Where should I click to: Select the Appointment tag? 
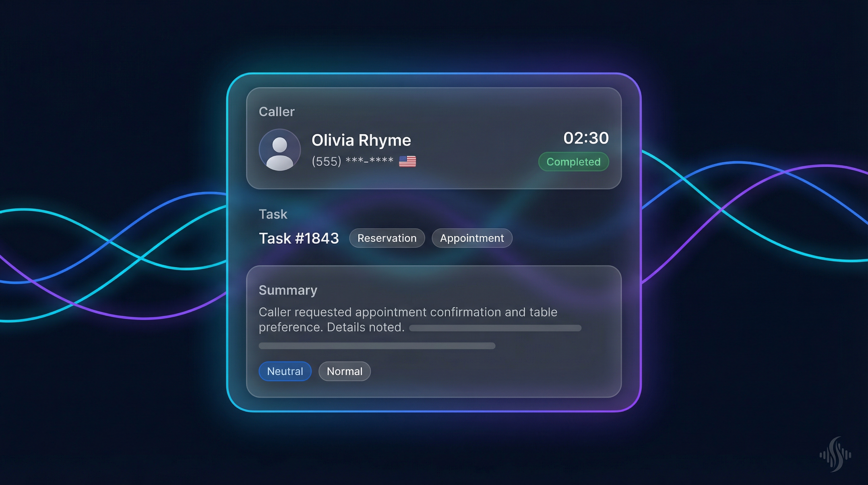pos(472,238)
